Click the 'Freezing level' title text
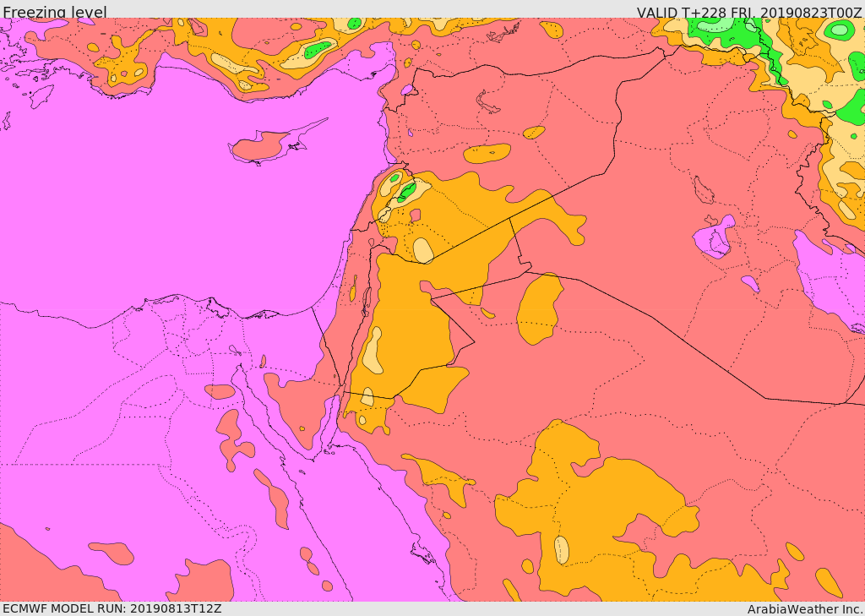 coord(55,12)
